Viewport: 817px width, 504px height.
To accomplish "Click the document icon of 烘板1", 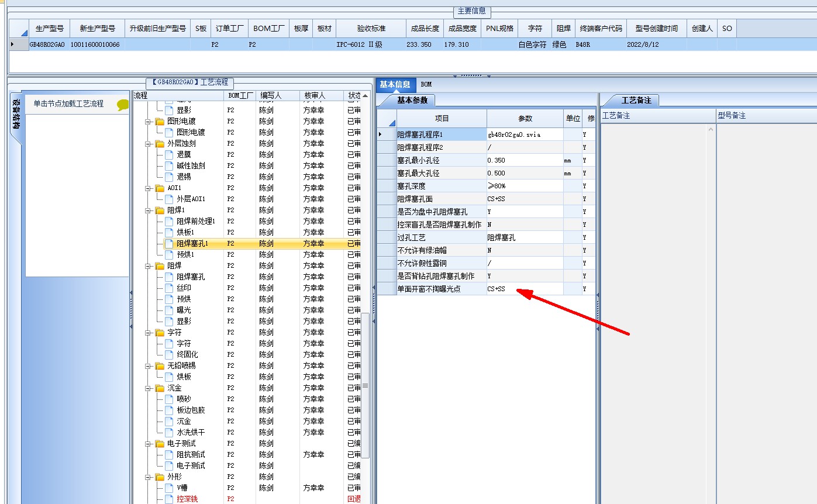I will (169, 232).
